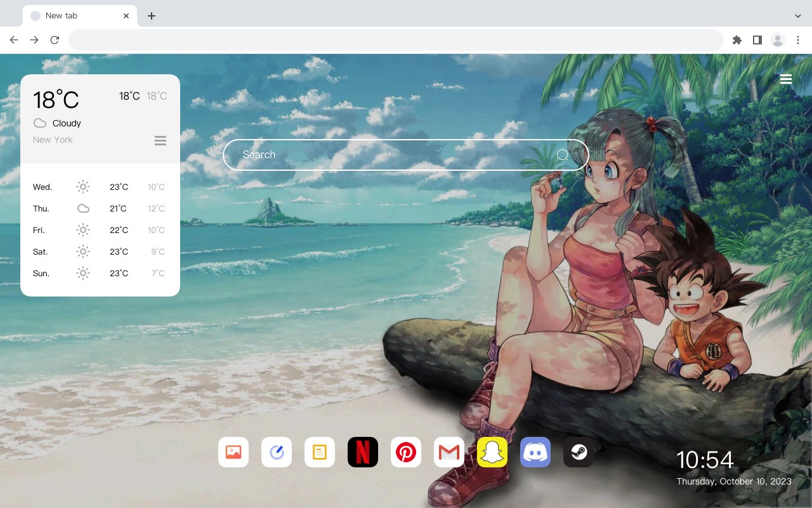
Task: Toggle the browser side panel icon
Action: click(x=757, y=40)
